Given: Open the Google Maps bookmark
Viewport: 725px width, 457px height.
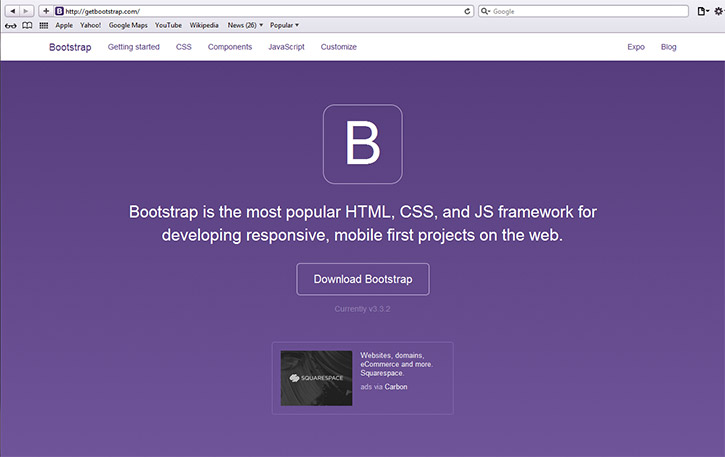Looking at the screenshot, I should [128, 25].
